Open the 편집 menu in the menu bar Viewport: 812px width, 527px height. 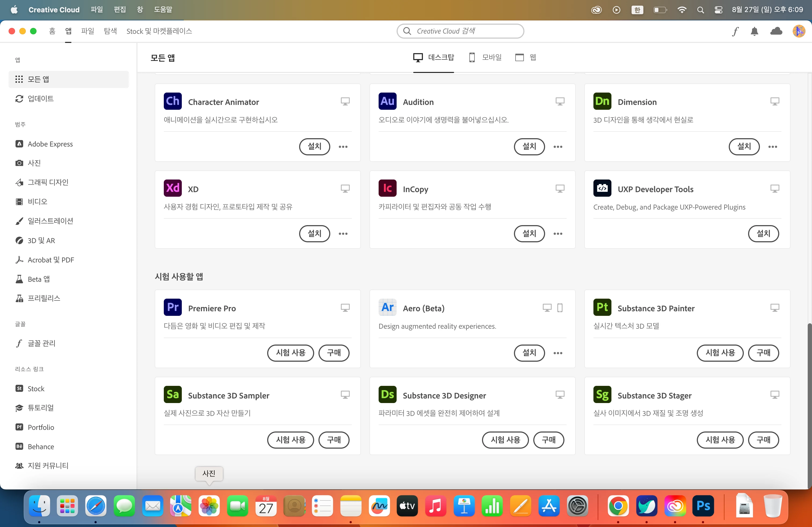(119, 10)
